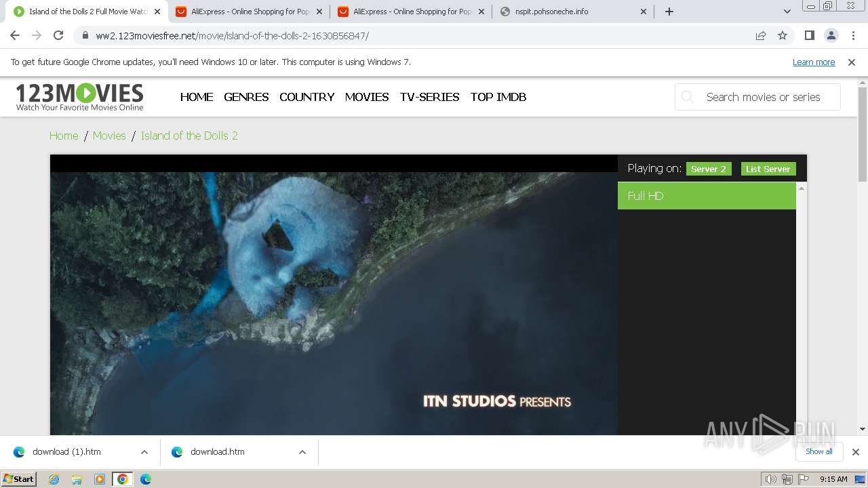Launch Internet Explorer from taskbar
The width and height of the screenshot is (868, 488).
pos(54,479)
